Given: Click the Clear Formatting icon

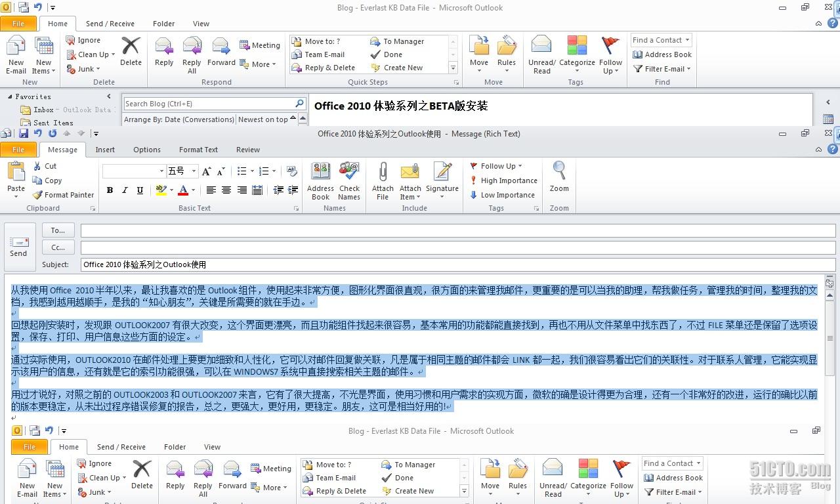Looking at the screenshot, I should (292, 171).
